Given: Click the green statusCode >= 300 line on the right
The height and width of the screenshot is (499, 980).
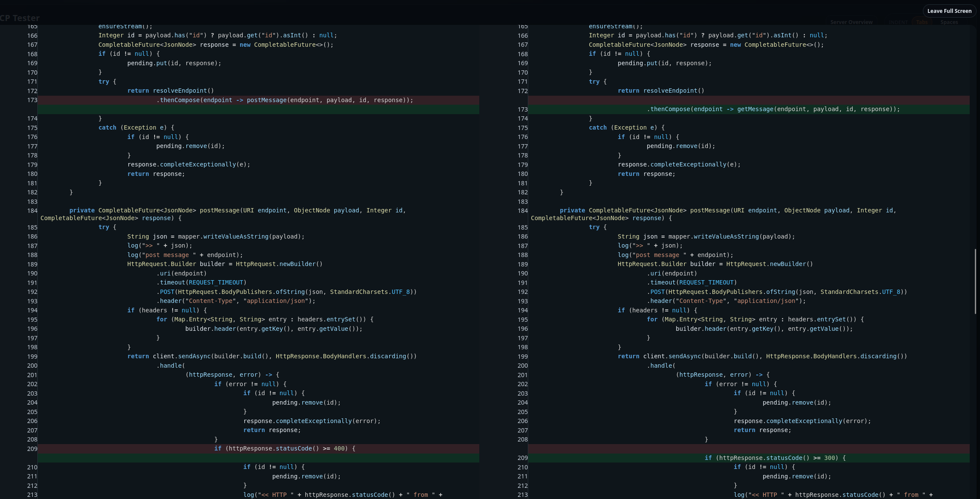Looking at the screenshot, I should (x=775, y=458).
